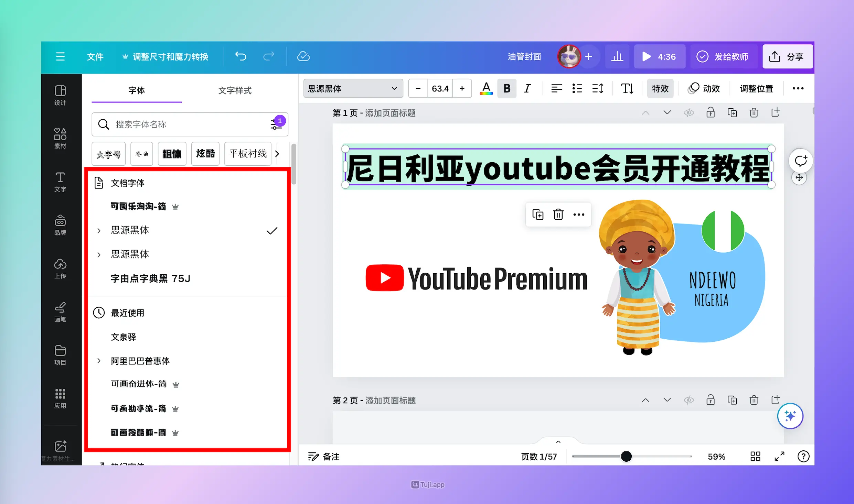Switch to vertical text direction
This screenshot has width=854, height=504.
627,89
